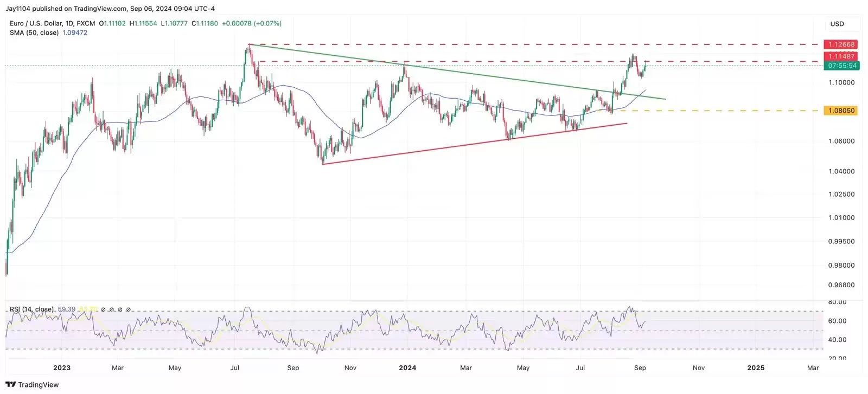Image resolution: width=868 pixels, height=394 pixels.
Task: Click the yellow 1.08050 price label
Action: [840, 111]
